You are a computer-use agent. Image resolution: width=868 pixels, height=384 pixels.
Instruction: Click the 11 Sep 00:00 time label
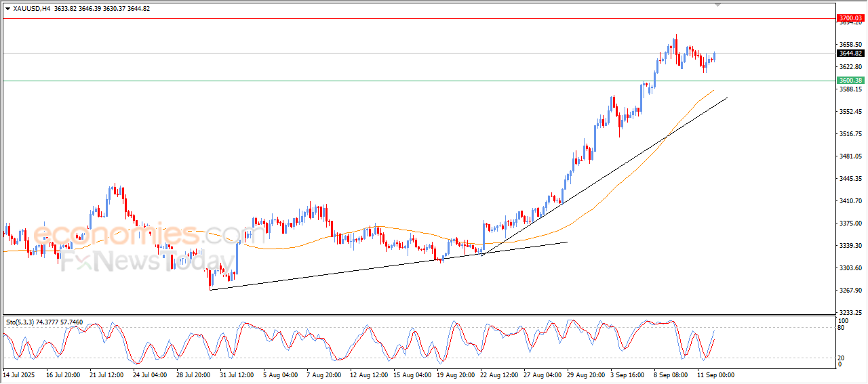pos(715,375)
